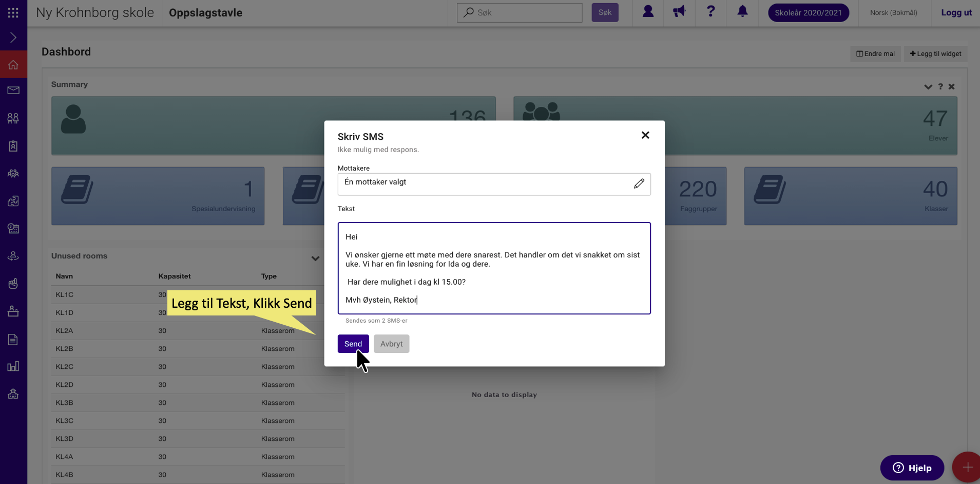Click in the Tekst message area

tap(494, 268)
